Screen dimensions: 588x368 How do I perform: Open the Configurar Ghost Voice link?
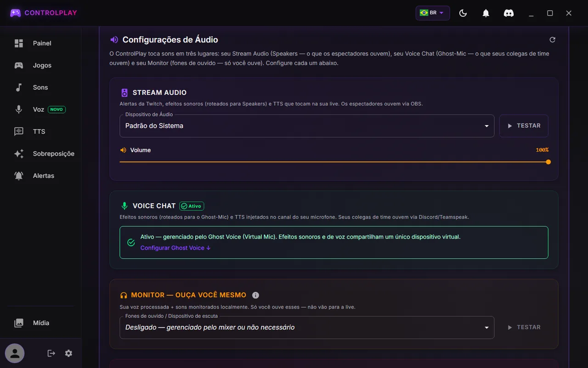[175, 248]
